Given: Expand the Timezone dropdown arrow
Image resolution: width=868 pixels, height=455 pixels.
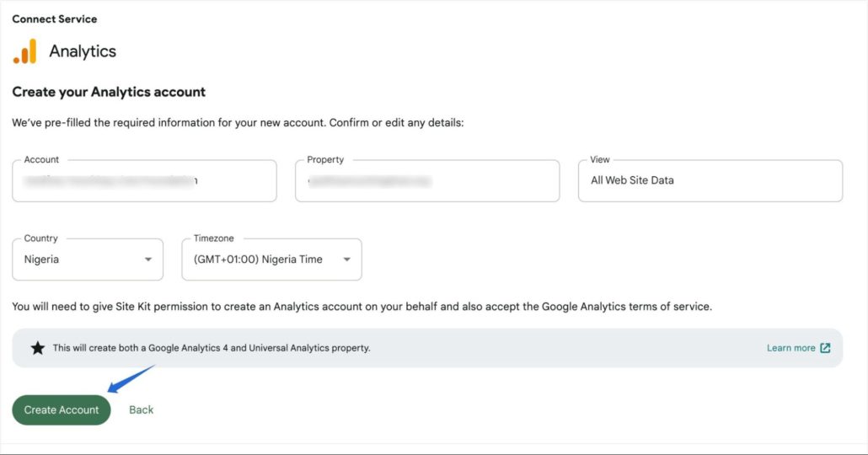Looking at the screenshot, I should point(346,260).
